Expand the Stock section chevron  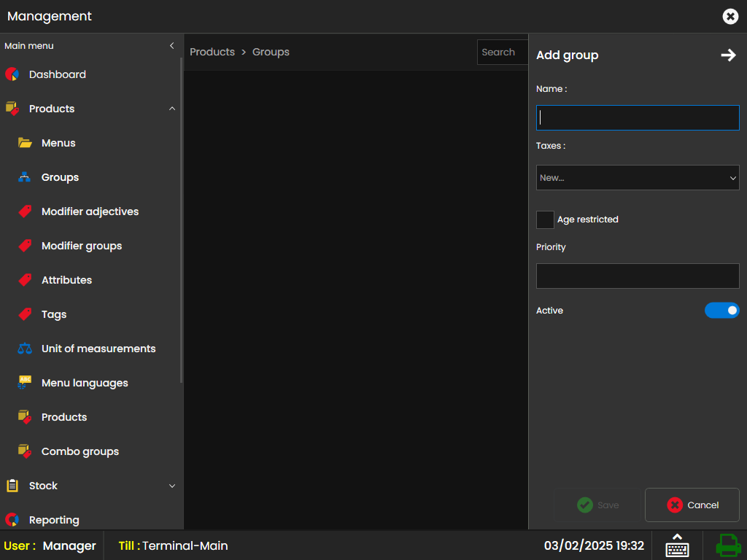172,486
